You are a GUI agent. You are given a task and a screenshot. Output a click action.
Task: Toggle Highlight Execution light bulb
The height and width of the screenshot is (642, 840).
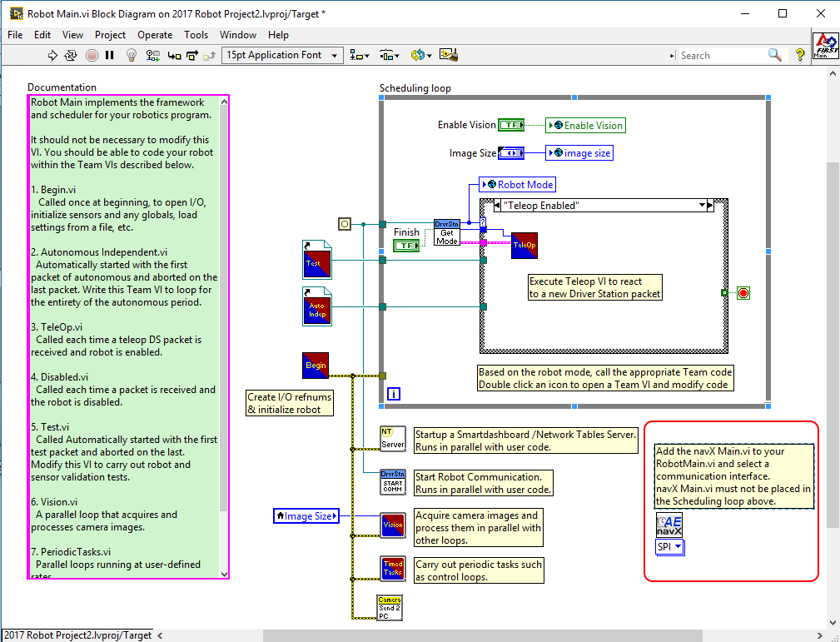pos(131,55)
